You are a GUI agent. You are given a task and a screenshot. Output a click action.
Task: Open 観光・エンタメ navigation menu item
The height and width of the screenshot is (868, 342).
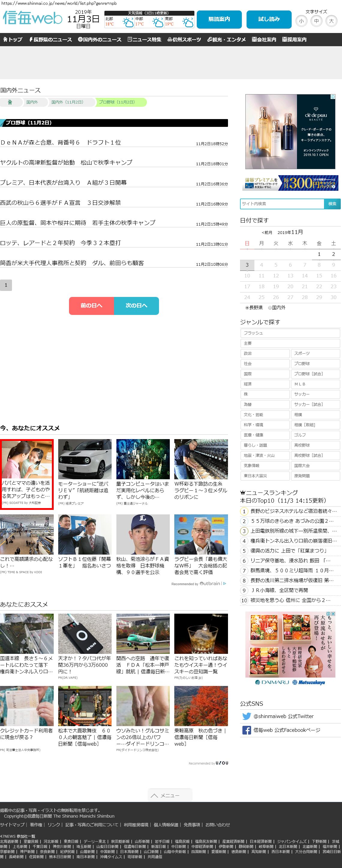pyautogui.click(x=226, y=40)
